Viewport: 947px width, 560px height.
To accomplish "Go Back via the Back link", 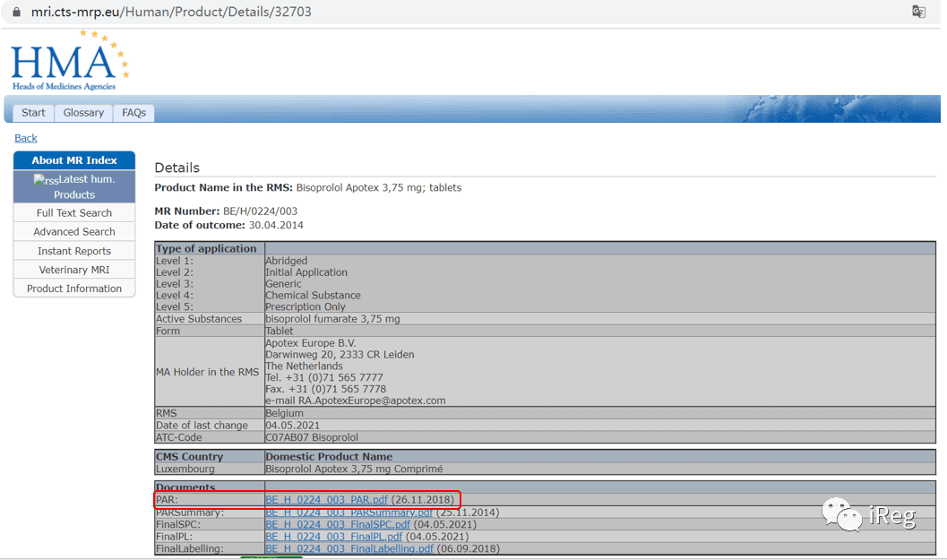I will (26, 138).
